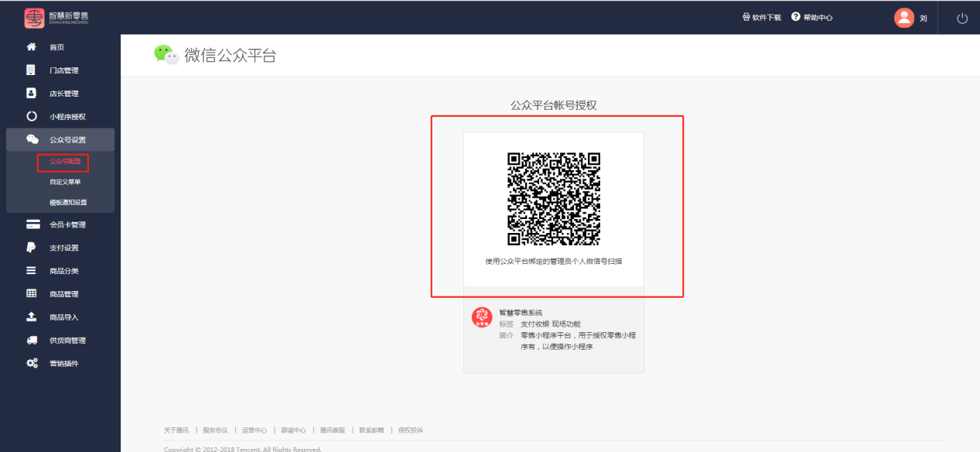
Task: Click the 会员卡管理 card icon
Action: tap(32, 224)
